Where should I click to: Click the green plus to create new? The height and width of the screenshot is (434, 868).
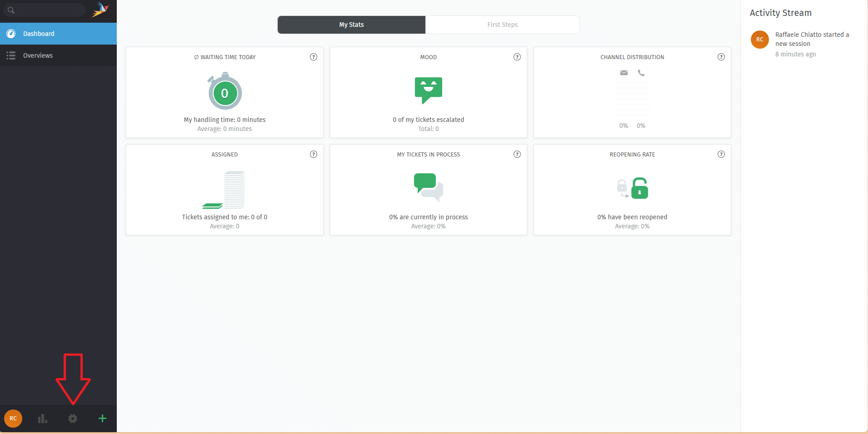pyautogui.click(x=102, y=419)
